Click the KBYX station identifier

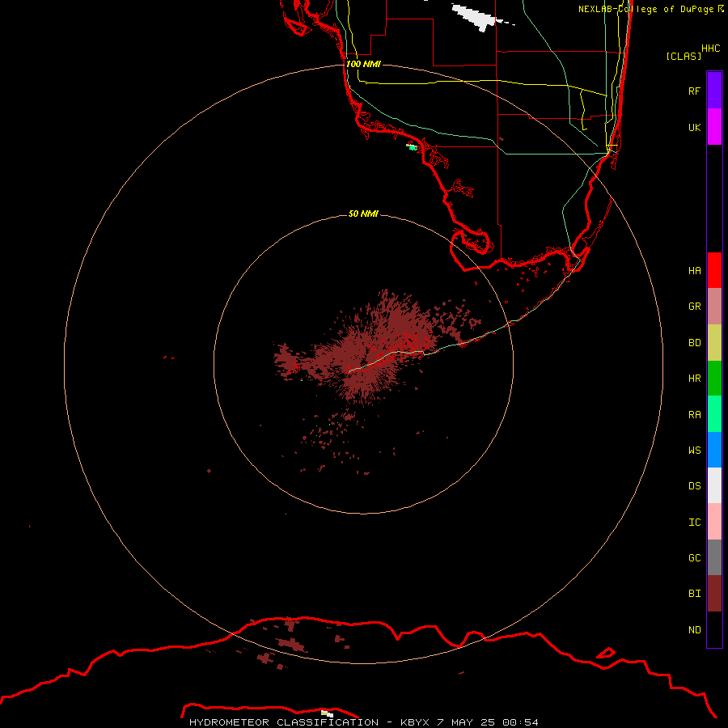(415, 722)
